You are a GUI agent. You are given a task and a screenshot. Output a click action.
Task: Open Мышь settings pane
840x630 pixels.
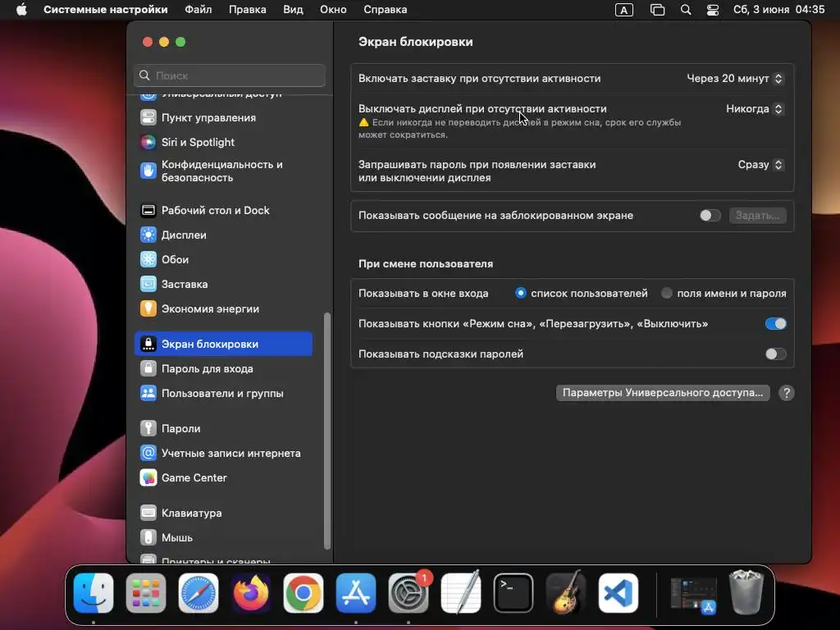click(223, 537)
